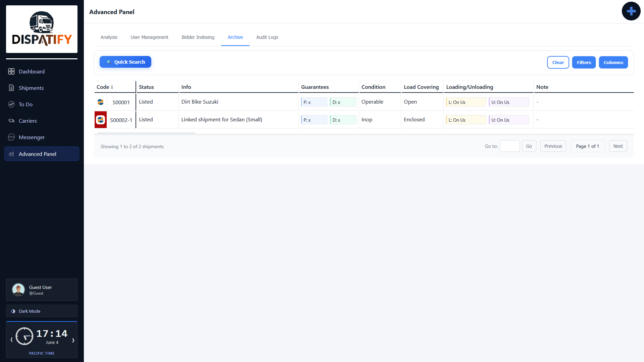Click the horizontal table scrollbar
644x362 pixels.
click(x=146, y=133)
